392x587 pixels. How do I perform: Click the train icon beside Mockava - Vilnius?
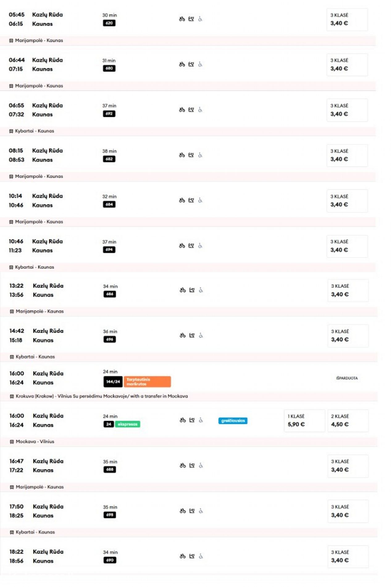[x=12, y=442]
